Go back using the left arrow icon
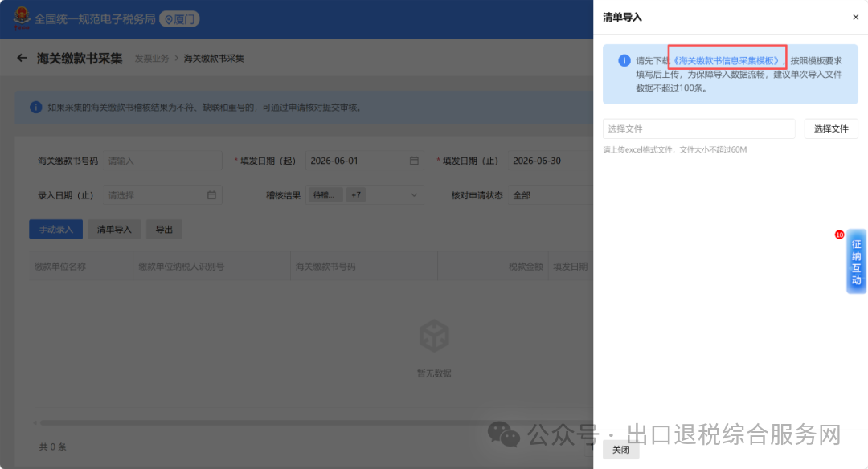The height and width of the screenshot is (469, 868). click(x=22, y=58)
